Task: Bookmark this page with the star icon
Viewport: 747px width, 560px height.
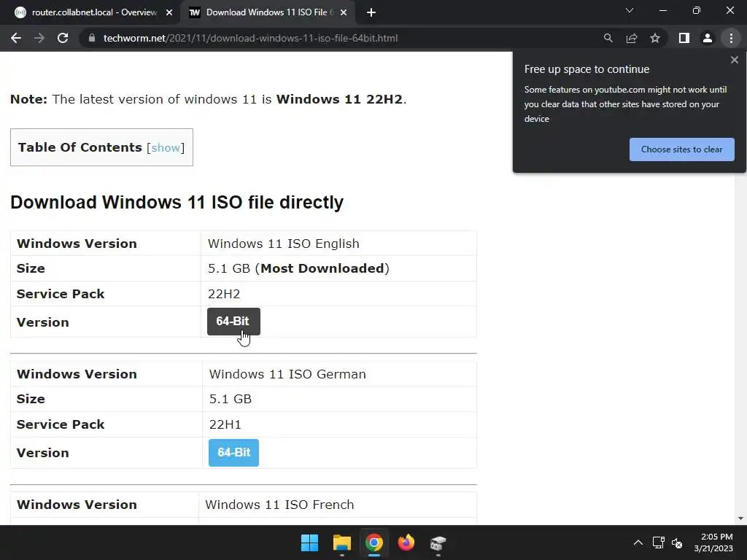Action: click(x=655, y=38)
